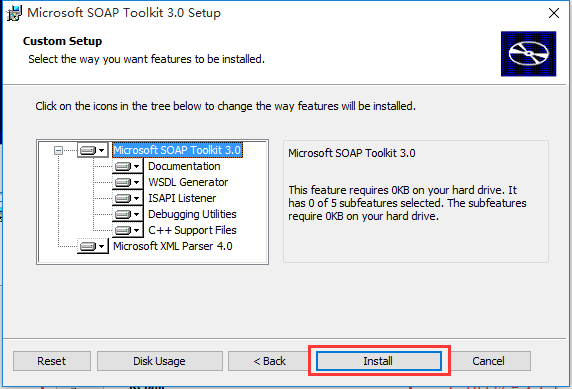Collapse the Microsoft SOAP Toolkit 3.0 tree node
The width and height of the screenshot is (572, 389).
pyautogui.click(x=58, y=150)
